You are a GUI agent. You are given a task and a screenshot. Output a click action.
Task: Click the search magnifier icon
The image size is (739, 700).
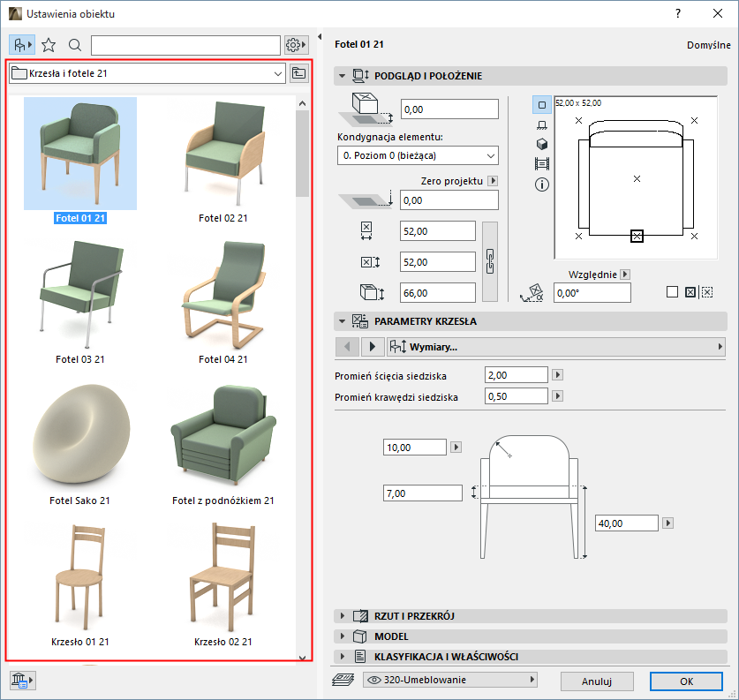pyautogui.click(x=75, y=45)
